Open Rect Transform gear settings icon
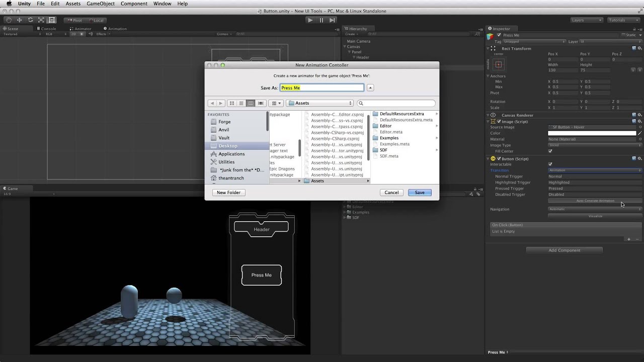The image size is (644, 362). click(639, 48)
